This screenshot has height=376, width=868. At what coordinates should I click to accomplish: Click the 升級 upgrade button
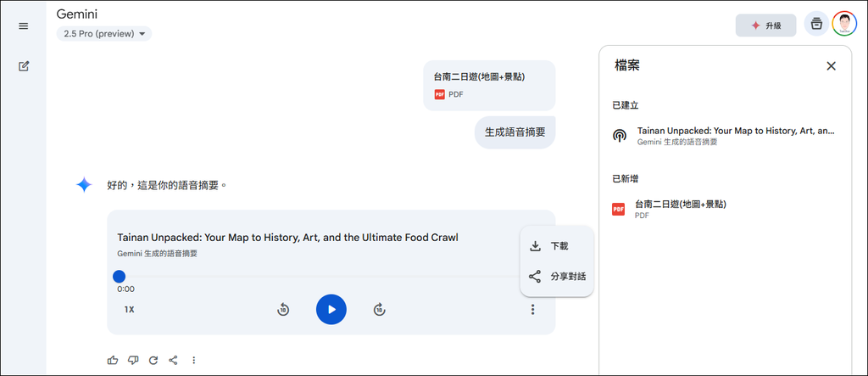pyautogui.click(x=765, y=25)
